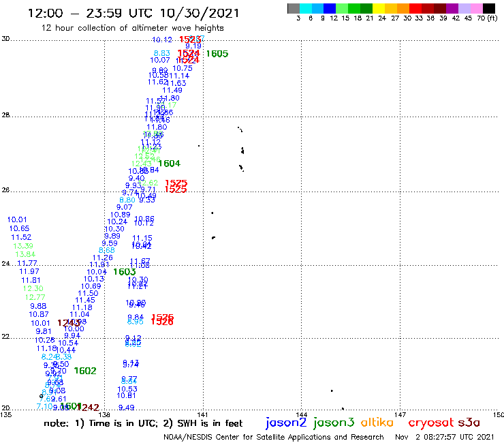Select the dark blue 12 ft legend swatch
Viewport: 504px width, 443px height.
pyautogui.click(x=330, y=8)
